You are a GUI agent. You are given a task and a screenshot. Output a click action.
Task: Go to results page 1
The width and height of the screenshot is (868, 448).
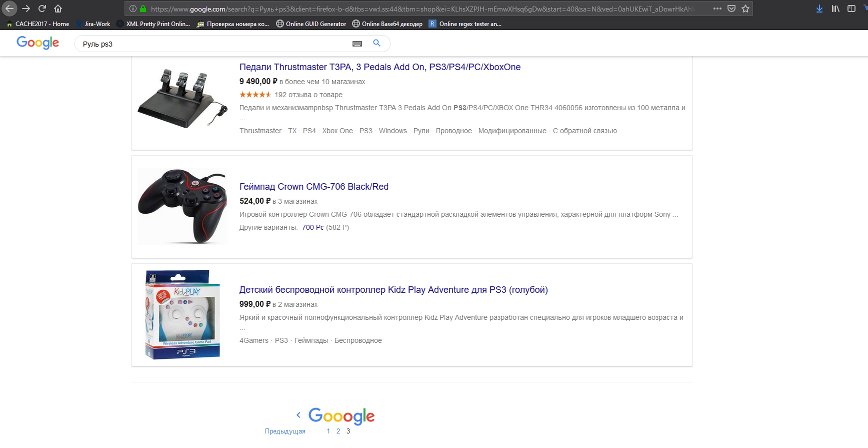pos(328,431)
